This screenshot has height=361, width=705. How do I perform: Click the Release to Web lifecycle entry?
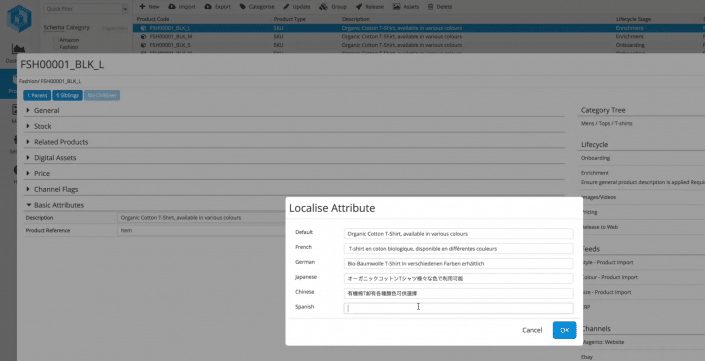coord(600,227)
